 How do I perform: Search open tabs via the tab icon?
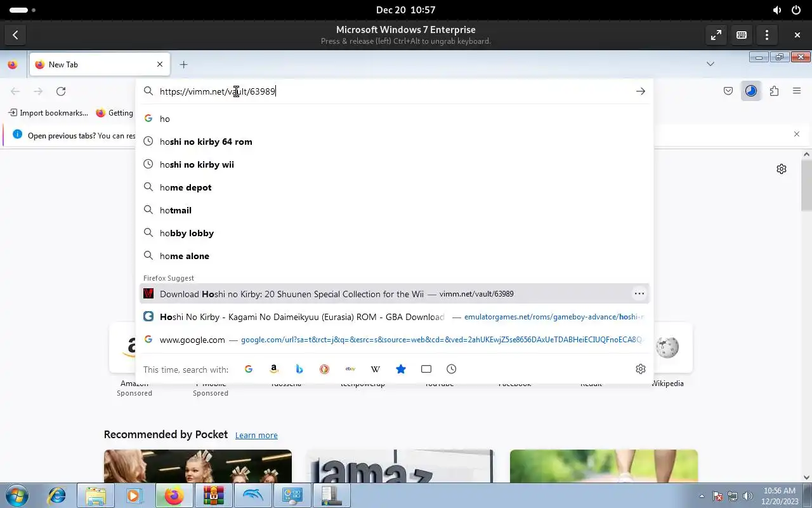[426, 369]
